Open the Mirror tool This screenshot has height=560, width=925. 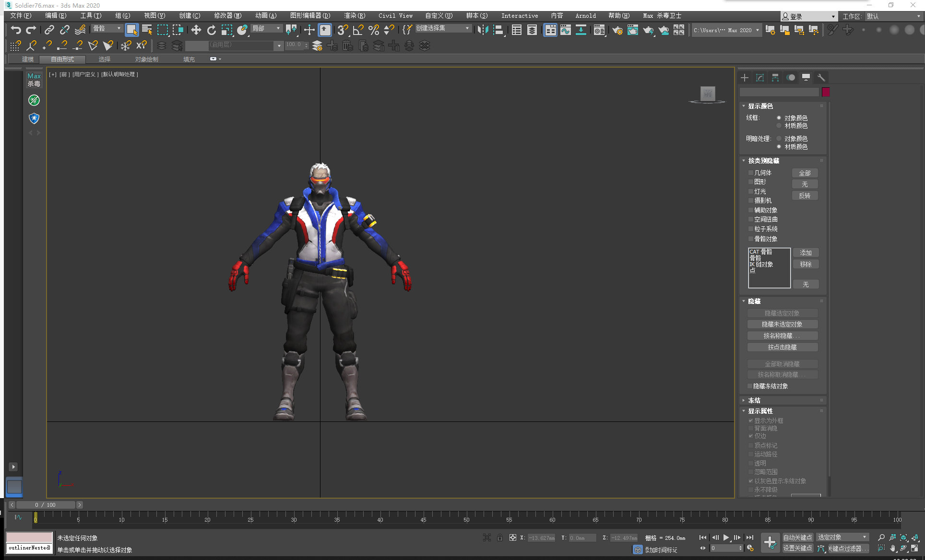[x=483, y=30]
